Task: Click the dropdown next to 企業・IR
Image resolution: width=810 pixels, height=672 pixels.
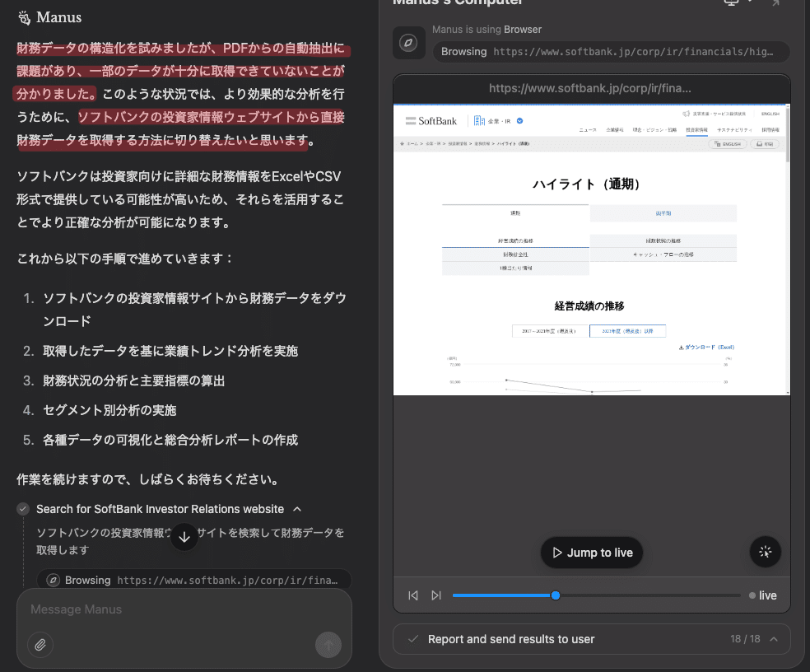Action: (x=520, y=121)
